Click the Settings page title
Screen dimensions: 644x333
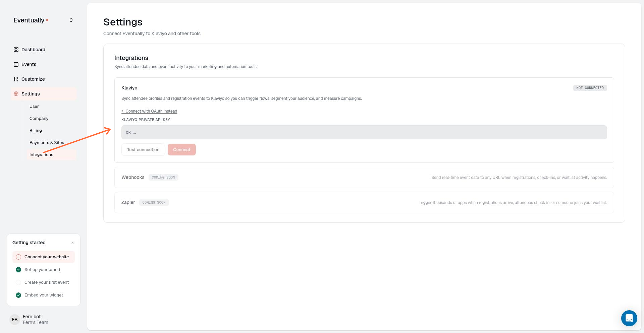point(123,22)
